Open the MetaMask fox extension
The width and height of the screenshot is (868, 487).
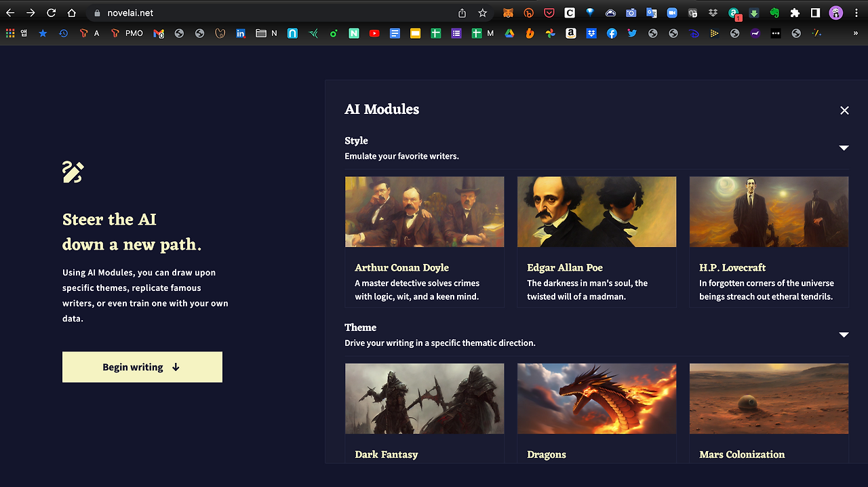pyautogui.click(x=508, y=13)
